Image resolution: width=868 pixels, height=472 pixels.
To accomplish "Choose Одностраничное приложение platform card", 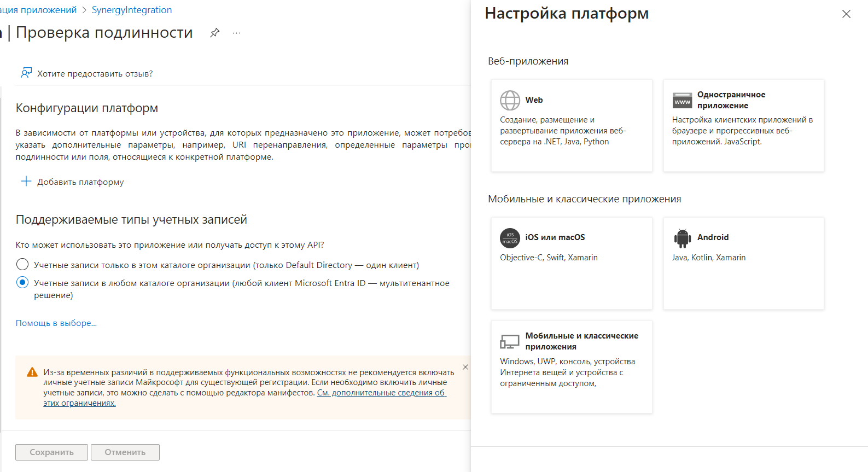I will 744,126.
